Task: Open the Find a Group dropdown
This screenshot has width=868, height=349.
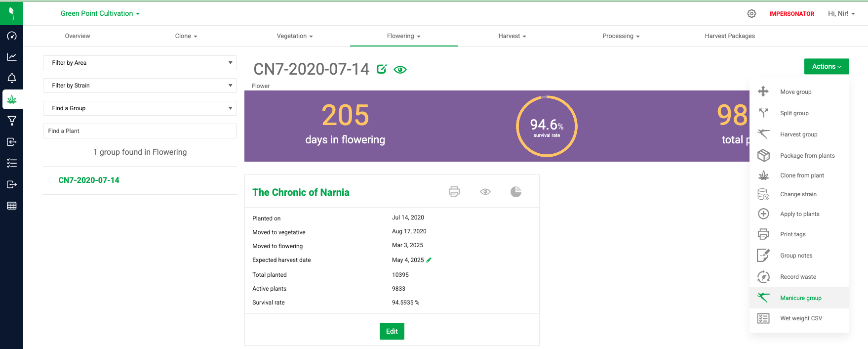Action: pyautogui.click(x=140, y=108)
